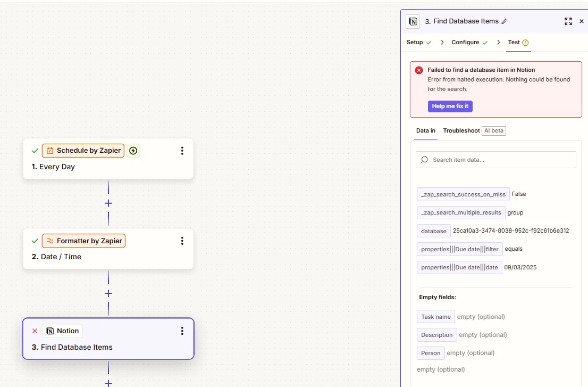Click green checkmark on Schedule step
Viewport: 588px width, 387px height.
[35, 151]
